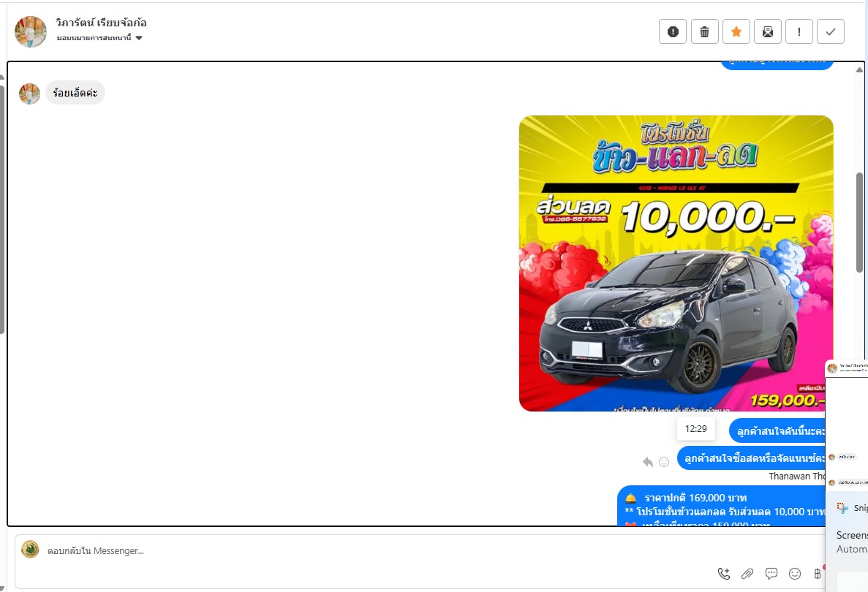Mark conversation done with checkmark button
Viewport: 868px width, 592px height.
(x=831, y=31)
